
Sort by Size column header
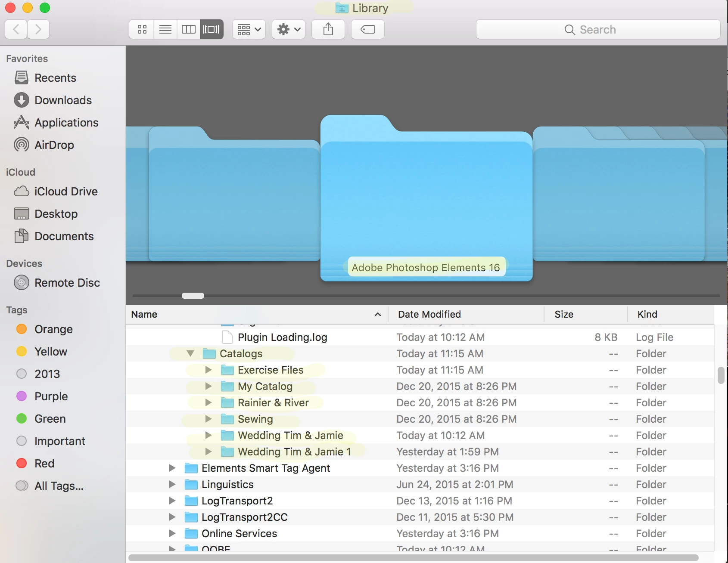586,314
